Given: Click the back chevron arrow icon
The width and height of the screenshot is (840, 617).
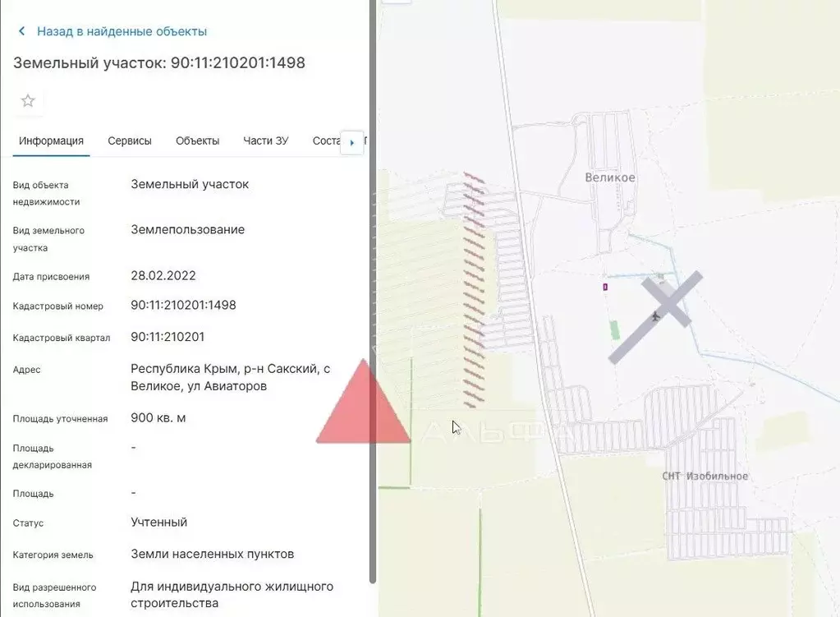Looking at the screenshot, I should point(21,31).
